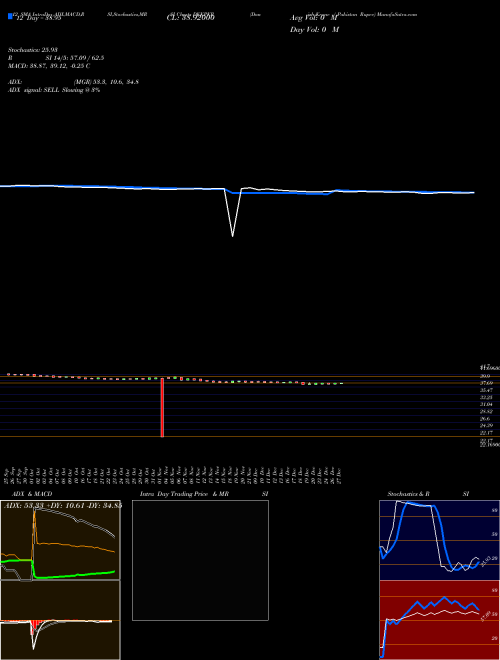Click the 37.69 price axis label
This screenshot has height=660, width=500.
[x=487, y=383]
